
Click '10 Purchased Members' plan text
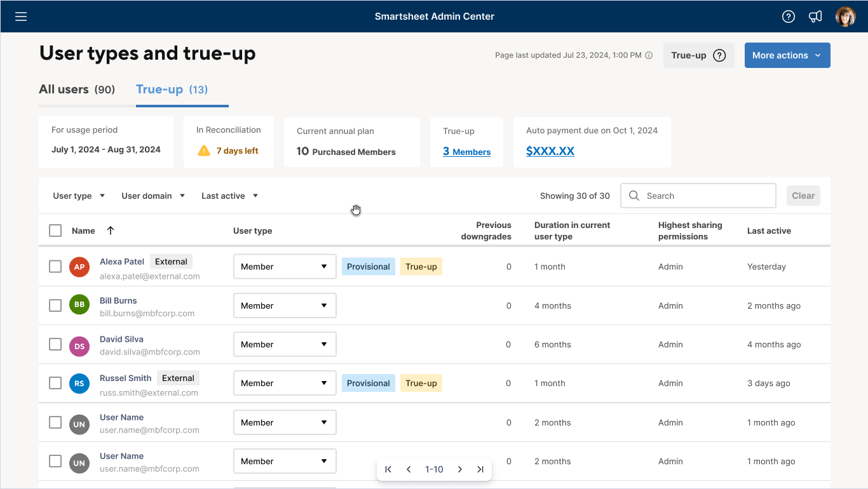point(346,151)
